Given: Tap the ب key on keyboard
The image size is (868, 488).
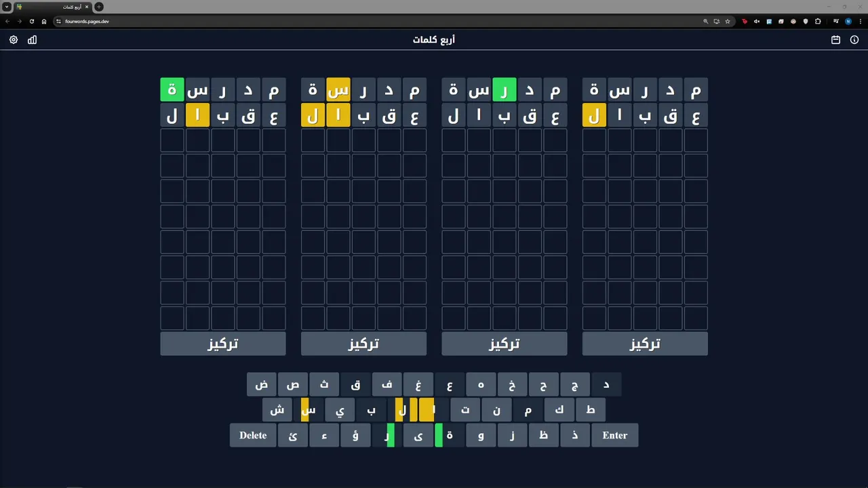Looking at the screenshot, I should pos(371,409).
